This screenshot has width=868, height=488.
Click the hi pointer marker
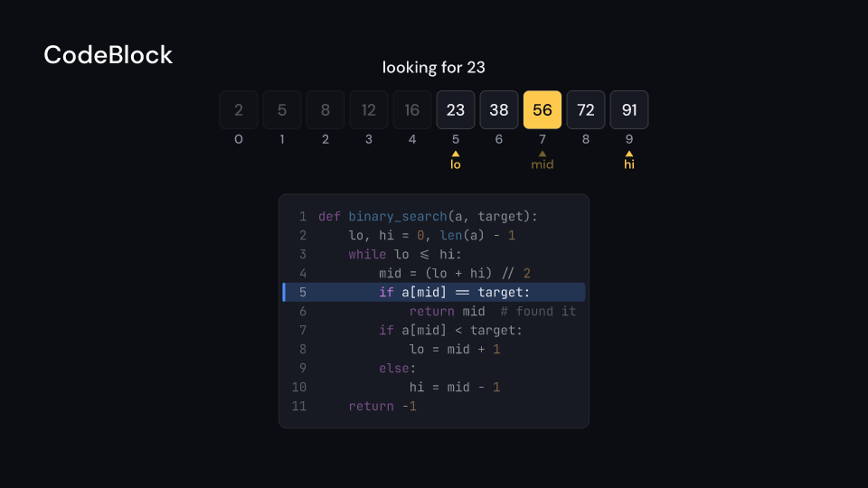[629, 161]
